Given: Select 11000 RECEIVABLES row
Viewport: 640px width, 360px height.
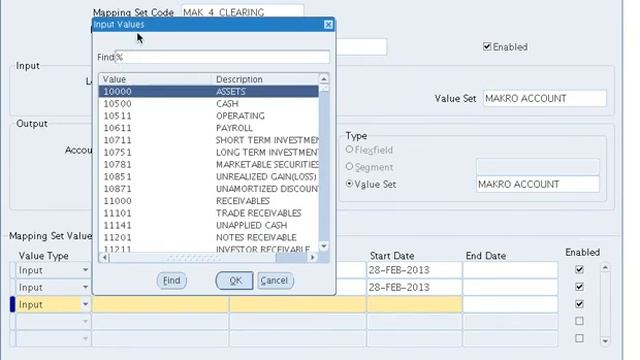Looking at the screenshot, I should point(208,201).
